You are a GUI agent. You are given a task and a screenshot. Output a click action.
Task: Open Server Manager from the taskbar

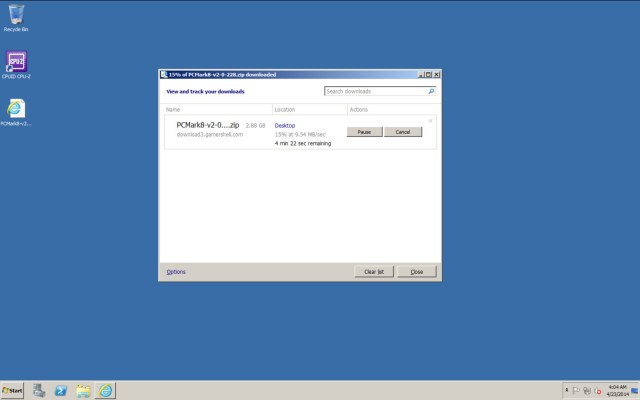coord(39,391)
